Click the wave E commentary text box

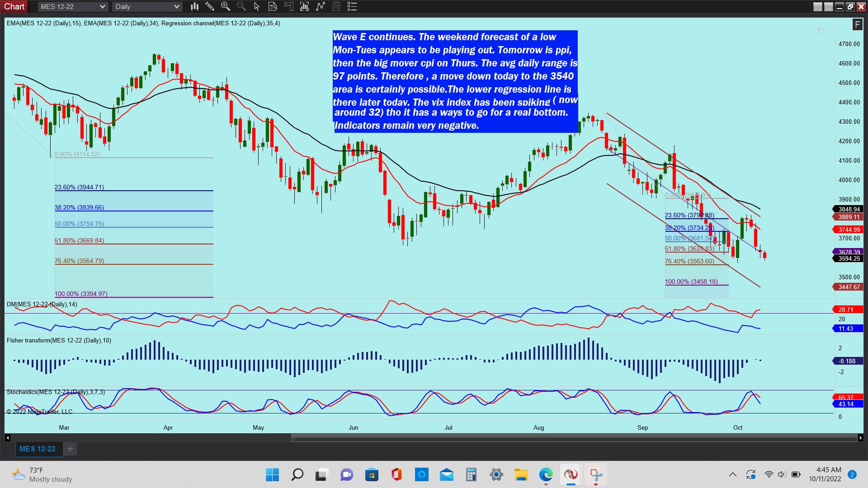pyautogui.click(x=455, y=81)
